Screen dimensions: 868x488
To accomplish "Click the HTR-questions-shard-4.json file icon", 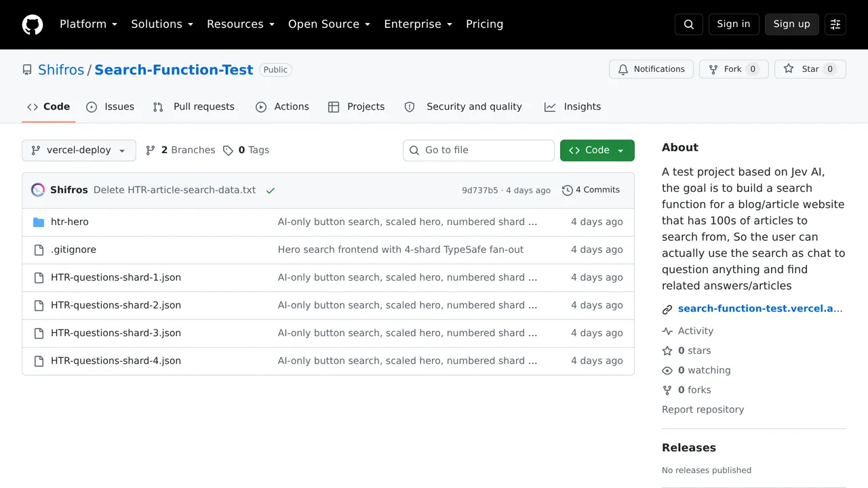I will pos(39,361).
